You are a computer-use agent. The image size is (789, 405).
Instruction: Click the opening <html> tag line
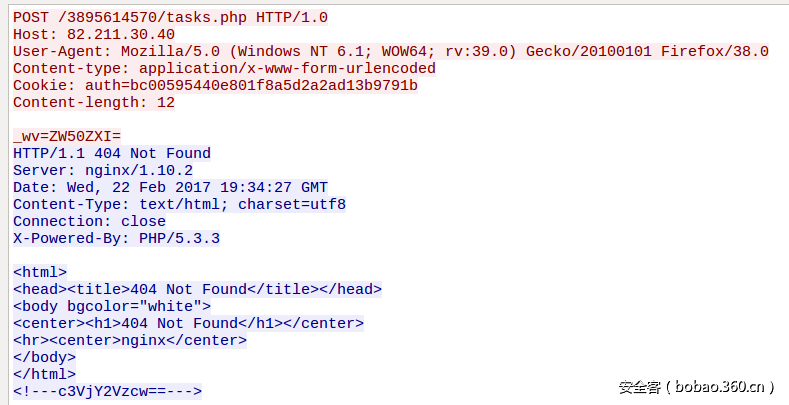(x=40, y=272)
